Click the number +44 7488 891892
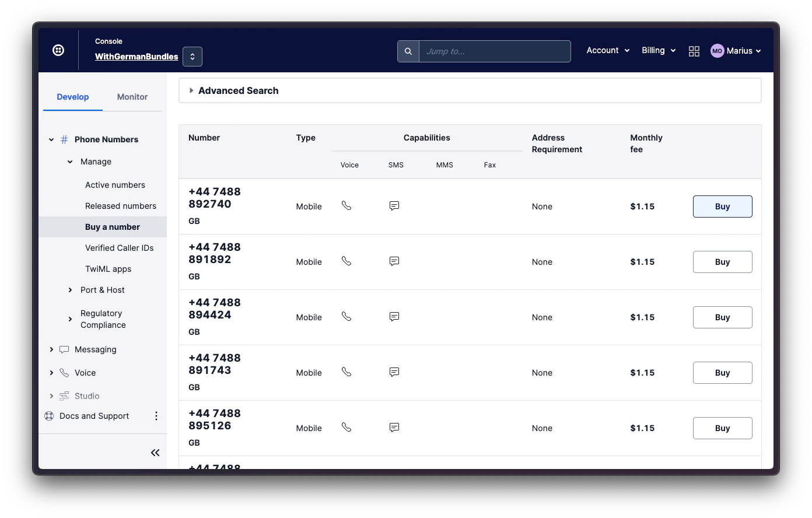Viewport: 812px width, 518px height. (215, 253)
